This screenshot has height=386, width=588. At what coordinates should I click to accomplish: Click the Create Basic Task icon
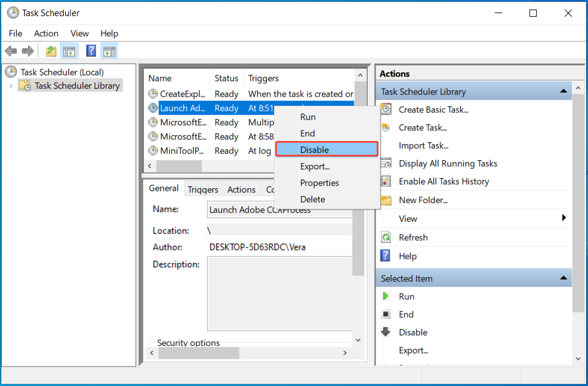click(x=386, y=109)
